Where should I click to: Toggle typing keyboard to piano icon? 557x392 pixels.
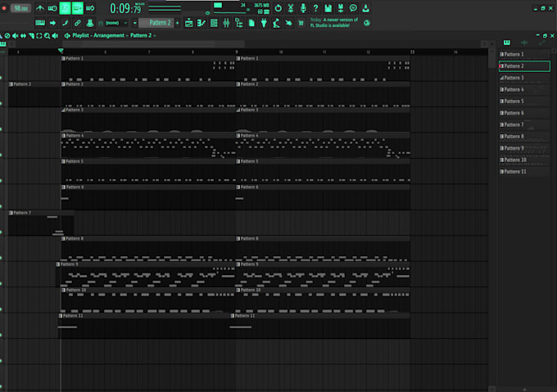coord(40,23)
